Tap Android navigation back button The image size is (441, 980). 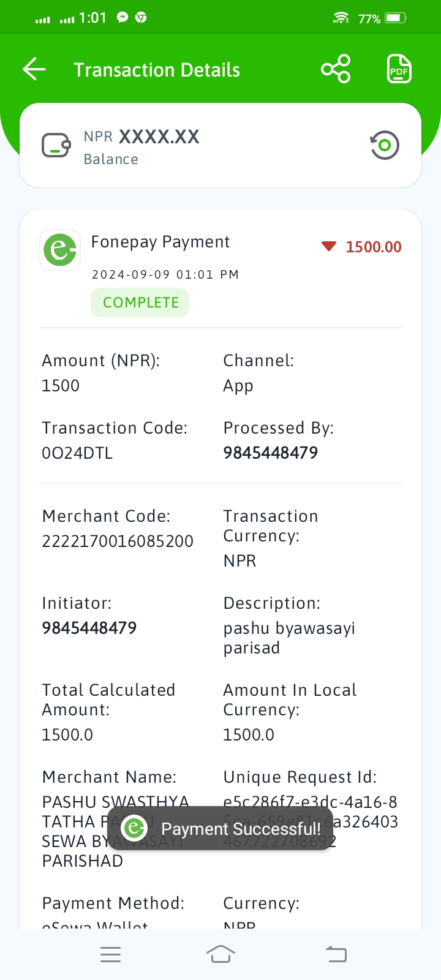tap(336, 954)
